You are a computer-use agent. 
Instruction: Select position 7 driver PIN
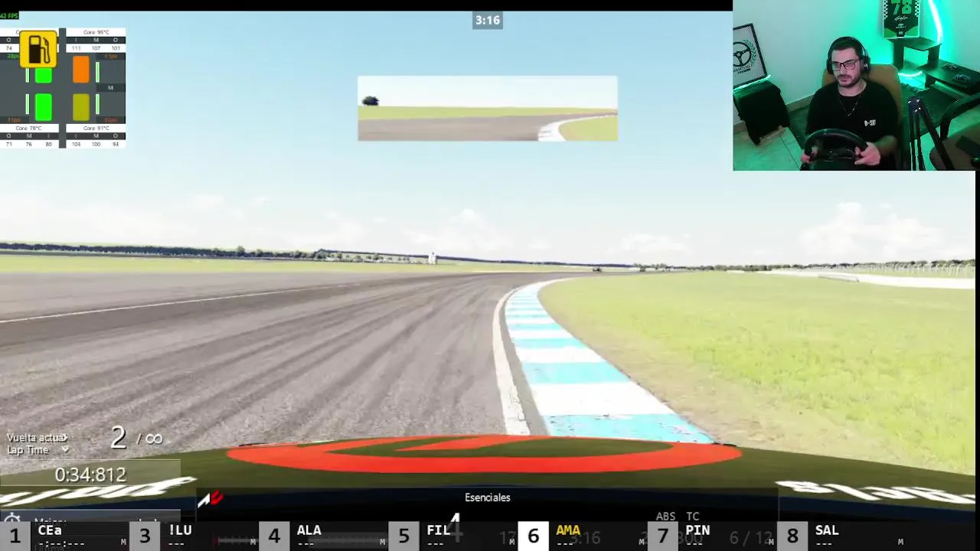coord(711,535)
